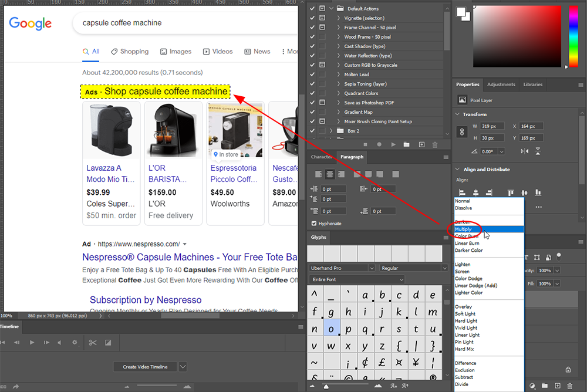
Task: Choose Screen blend mode
Action: click(x=489, y=272)
